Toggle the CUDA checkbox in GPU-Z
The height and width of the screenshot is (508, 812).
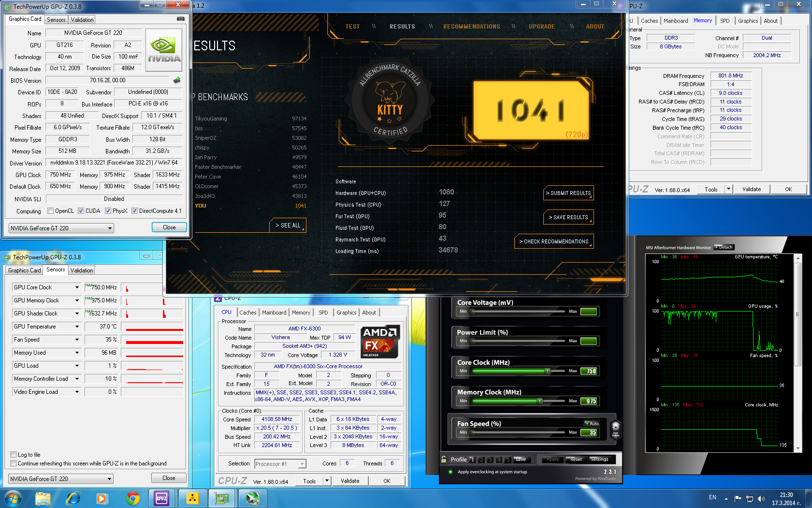pyautogui.click(x=81, y=211)
